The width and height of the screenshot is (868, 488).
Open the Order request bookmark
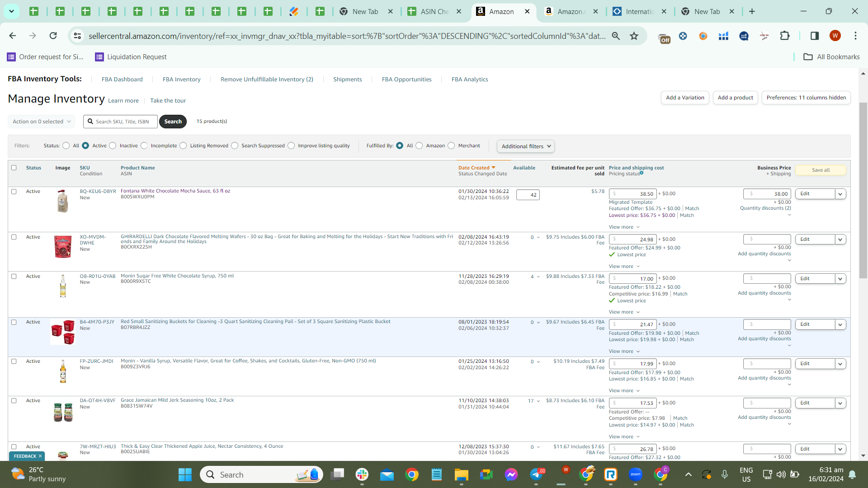click(45, 56)
